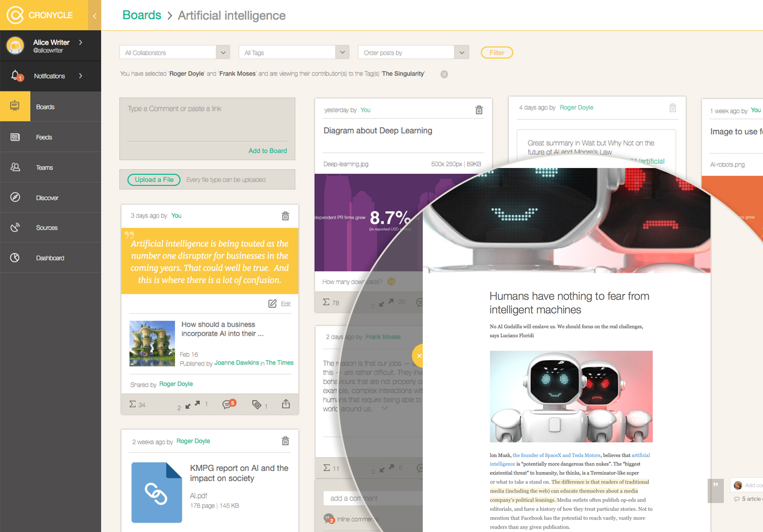This screenshot has height=532, width=763.
Task: Click the 'Deep-learning.jpg' file name
Action: (x=346, y=164)
